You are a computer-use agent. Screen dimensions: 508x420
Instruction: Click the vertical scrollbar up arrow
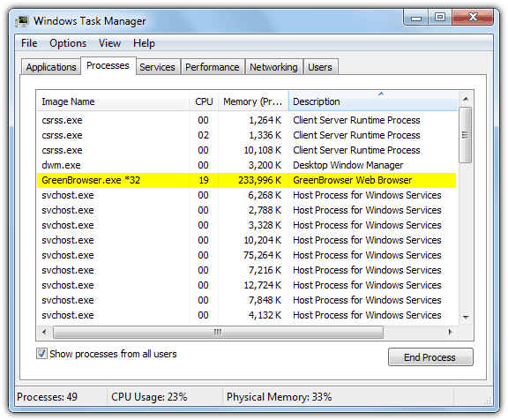coord(466,99)
